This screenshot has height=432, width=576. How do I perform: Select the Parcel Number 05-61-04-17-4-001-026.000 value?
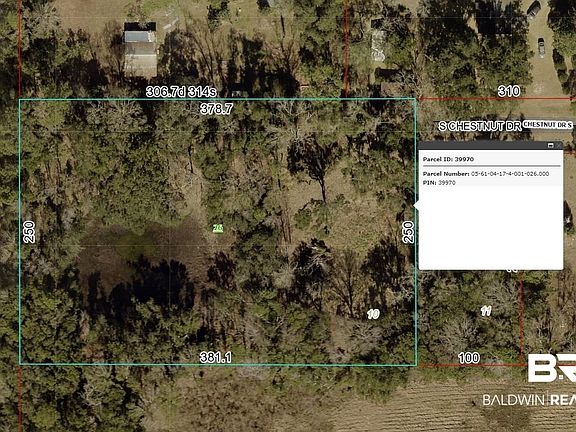click(510, 174)
